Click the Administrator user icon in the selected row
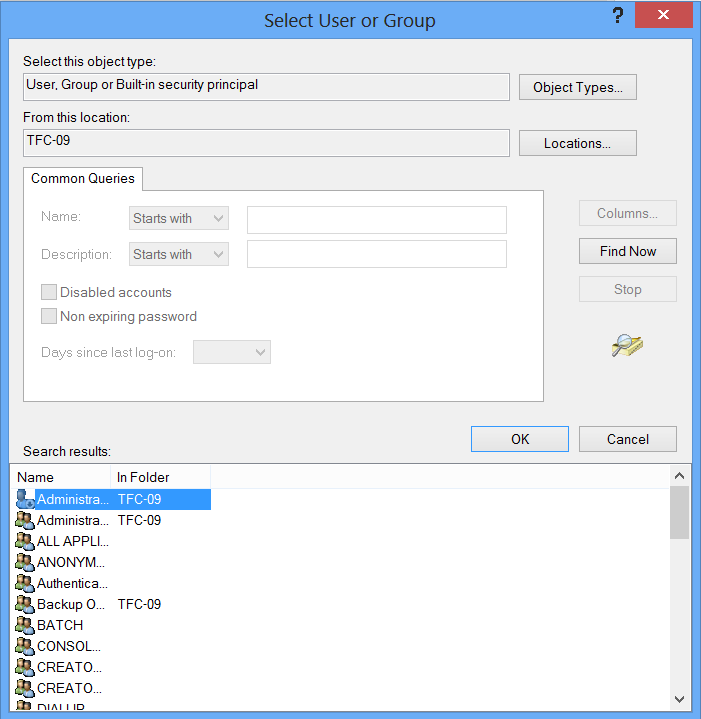The width and height of the screenshot is (701, 719). tap(25, 499)
